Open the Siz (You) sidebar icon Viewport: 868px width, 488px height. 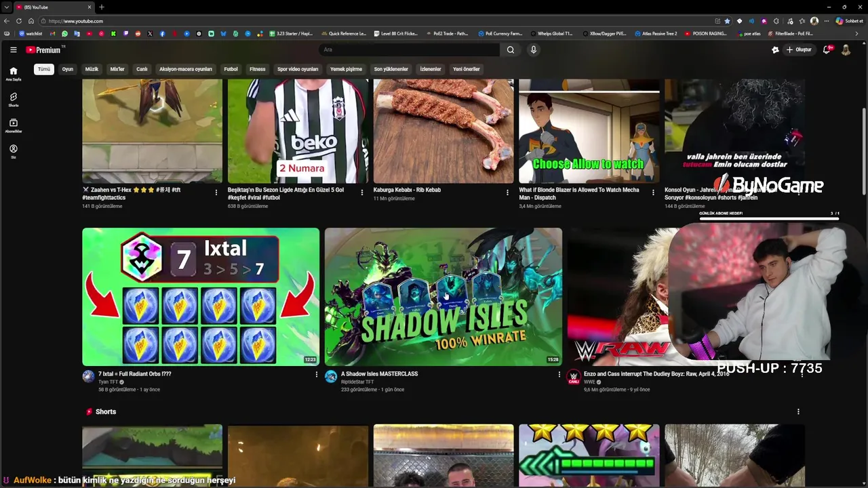coord(13,150)
